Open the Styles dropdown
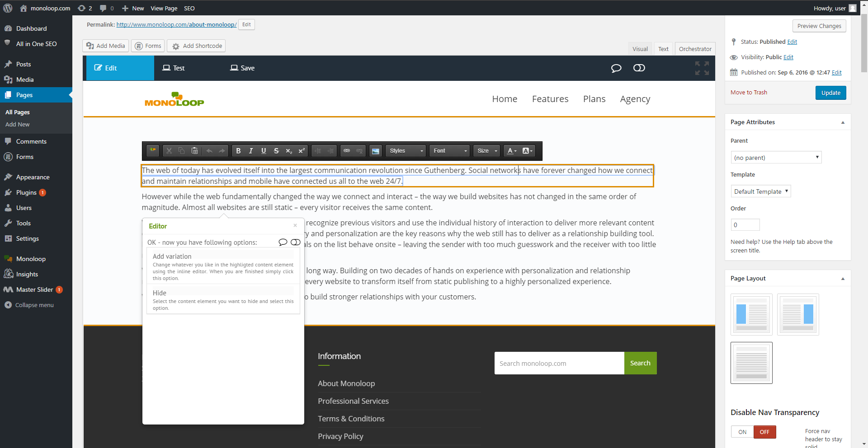The image size is (868, 448). click(406, 151)
